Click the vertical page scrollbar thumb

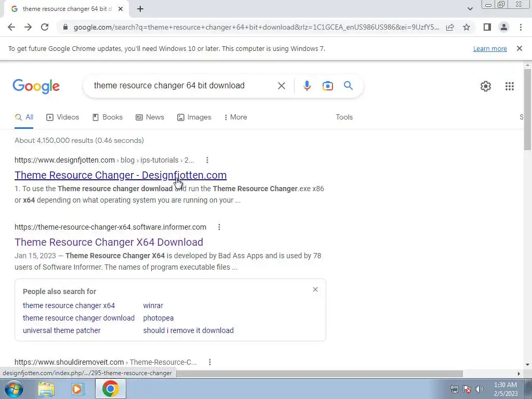click(527, 109)
